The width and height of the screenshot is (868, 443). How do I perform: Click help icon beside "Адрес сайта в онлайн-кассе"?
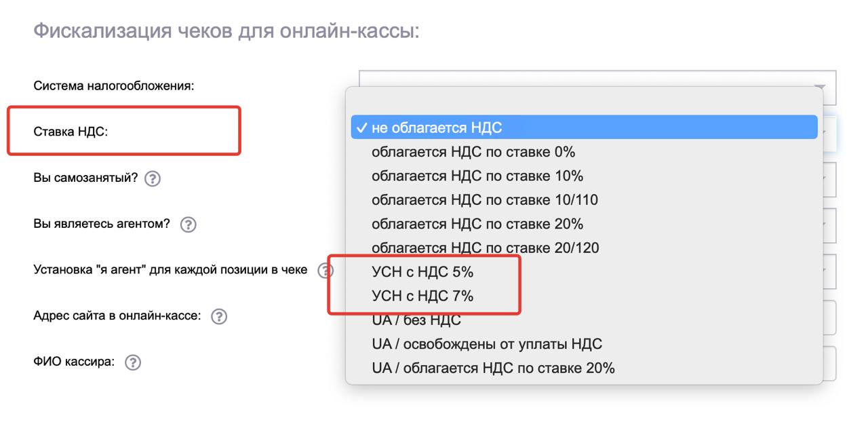[218, 316]
